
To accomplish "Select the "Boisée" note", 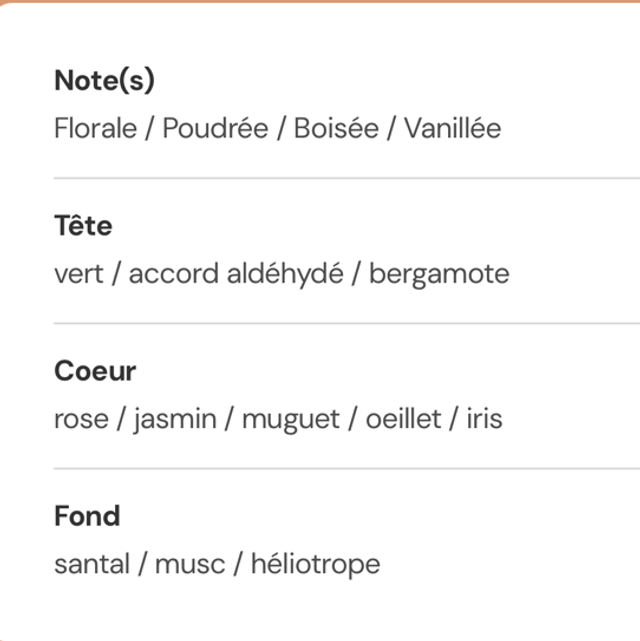I will coord(336,129).
